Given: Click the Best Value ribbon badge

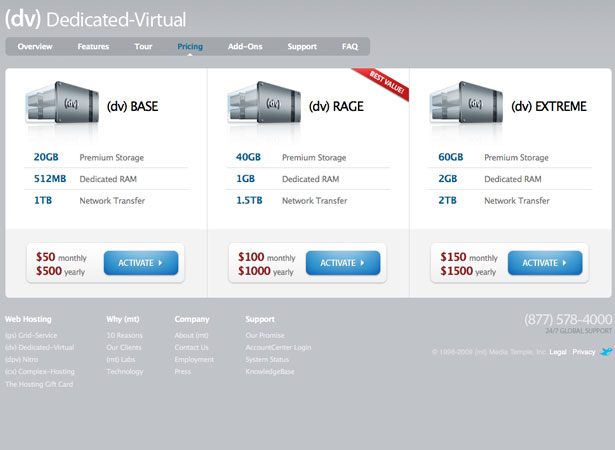Looking at the screenshot, I should (x=382, y=84).
